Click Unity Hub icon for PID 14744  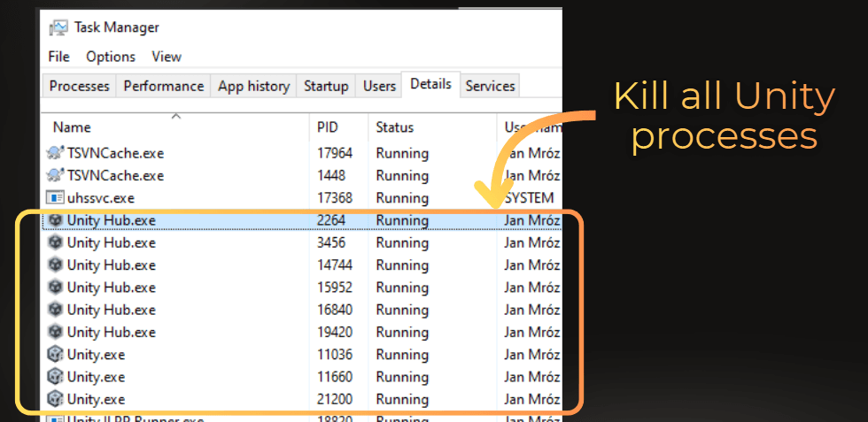coord(55,265)
